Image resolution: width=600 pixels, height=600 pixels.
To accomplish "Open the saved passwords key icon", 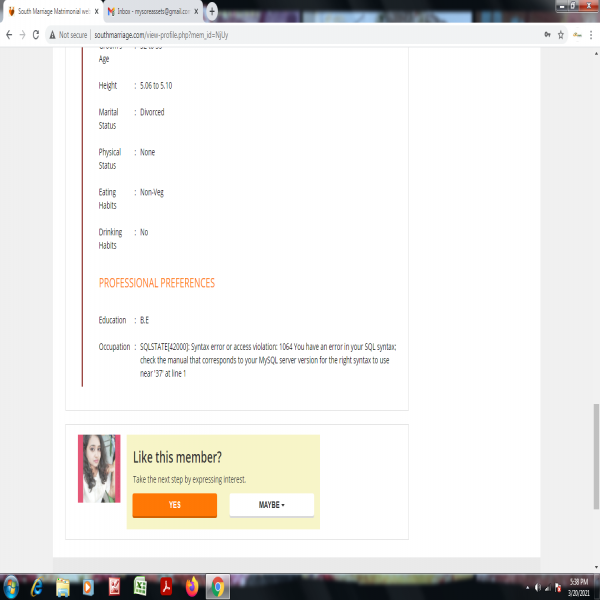I will (x=546, y=34).
